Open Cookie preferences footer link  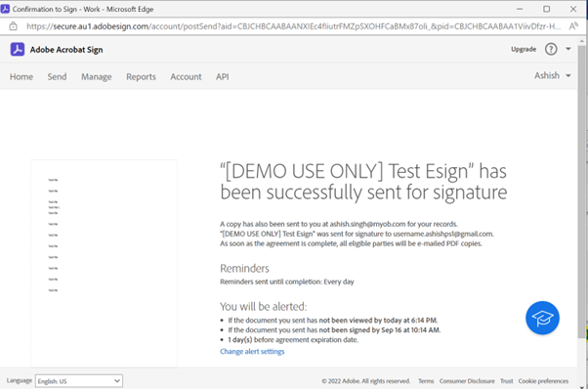pos(543,381)
